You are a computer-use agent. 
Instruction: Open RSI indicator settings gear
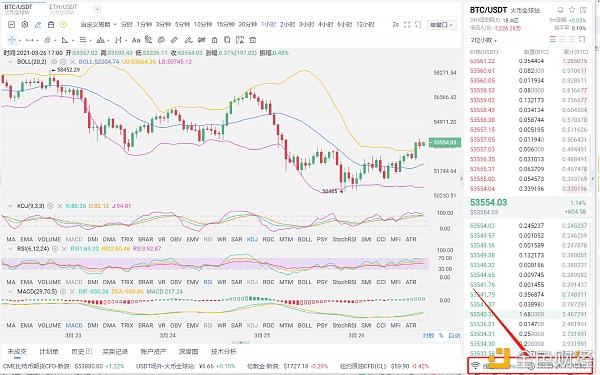[x=55, y=249]
